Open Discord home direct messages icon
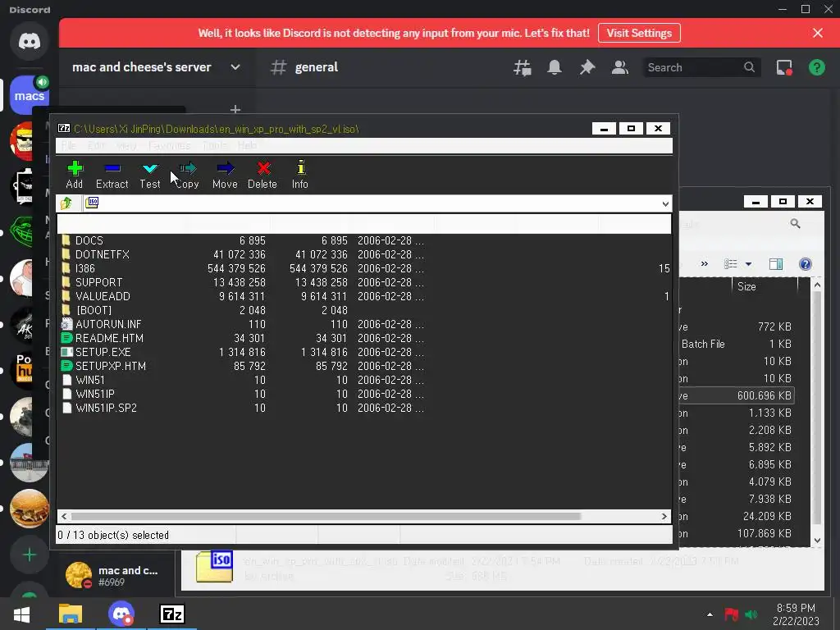Screen dimensions: 840x630 (30, 41)
